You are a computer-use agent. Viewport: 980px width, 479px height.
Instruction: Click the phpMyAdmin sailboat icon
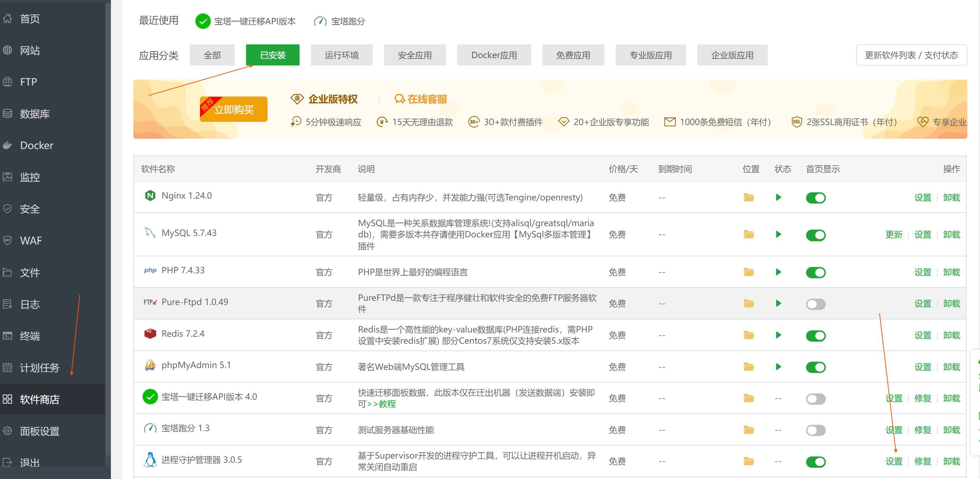point(150,365)
